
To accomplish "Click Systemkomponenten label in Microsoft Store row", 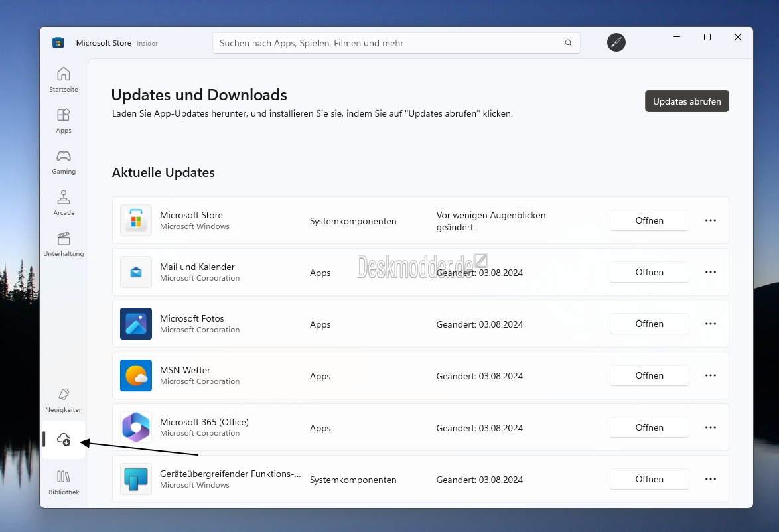I will tap(353, 221).
